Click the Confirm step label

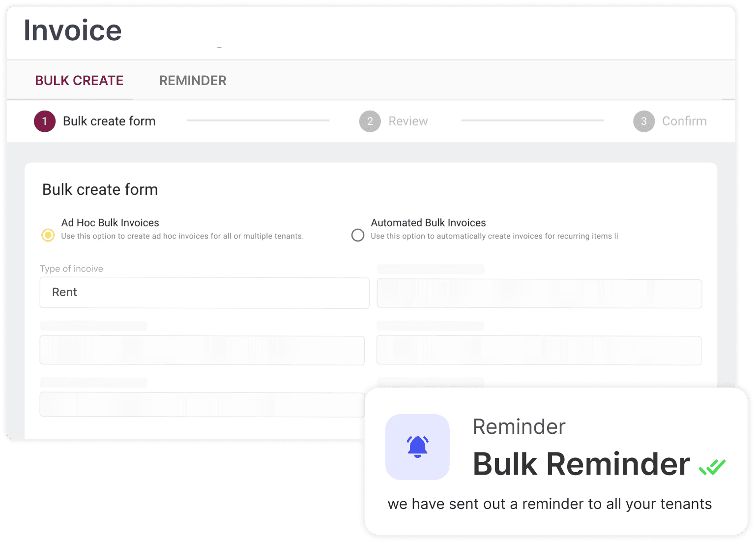click(684, 121)
